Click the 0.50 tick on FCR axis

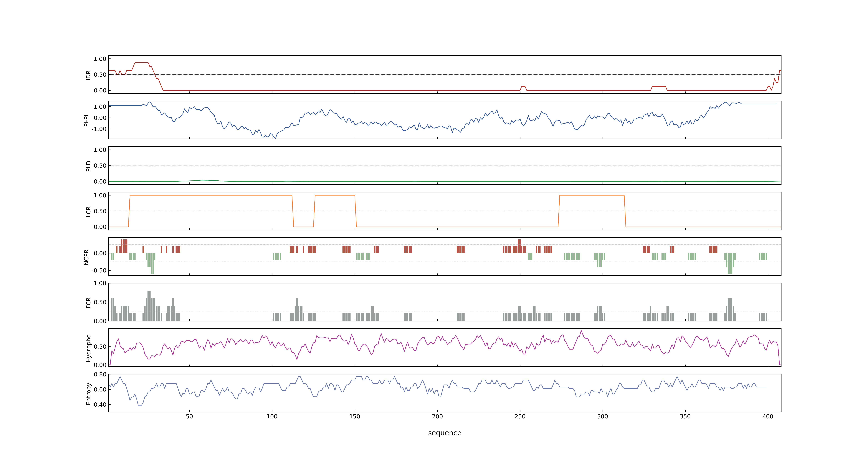coord(100,302)
